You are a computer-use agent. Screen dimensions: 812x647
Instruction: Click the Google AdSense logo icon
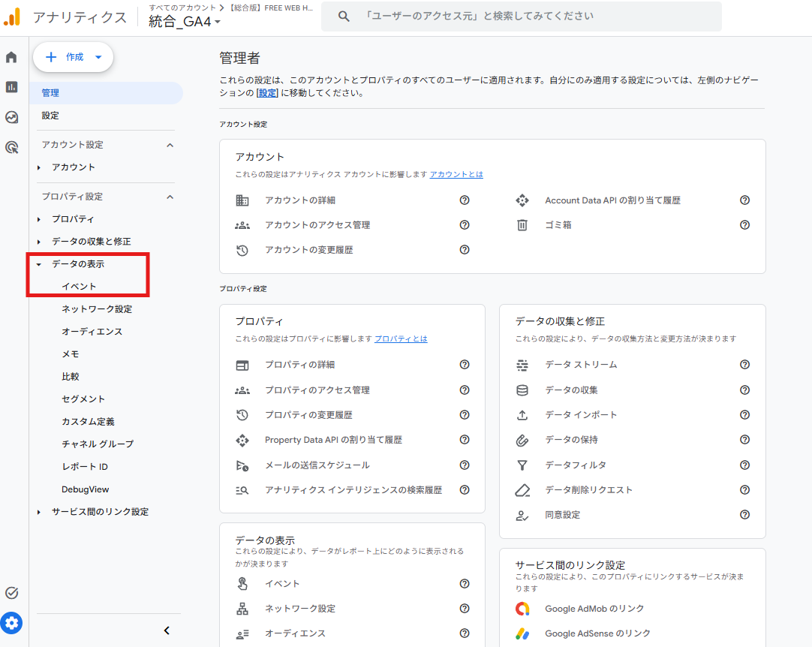[x=522, y=633]
